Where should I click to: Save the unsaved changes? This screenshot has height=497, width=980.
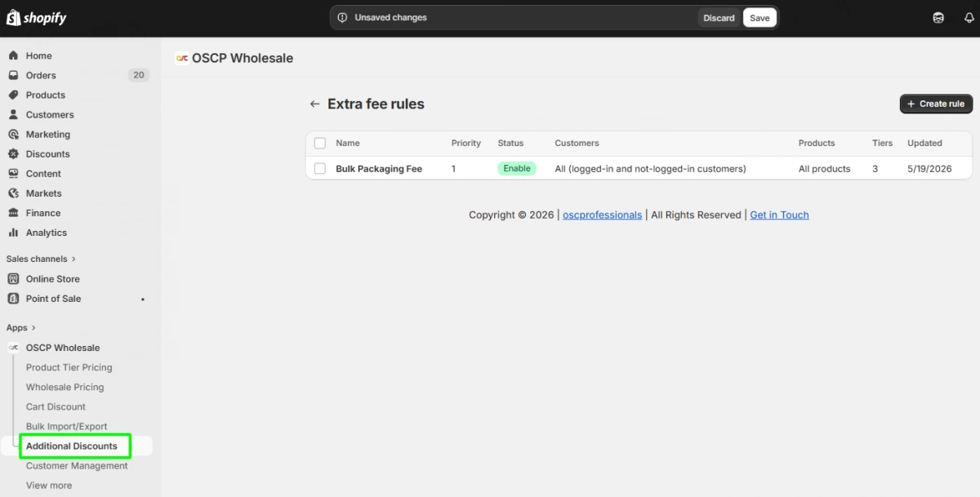[759, 18]
